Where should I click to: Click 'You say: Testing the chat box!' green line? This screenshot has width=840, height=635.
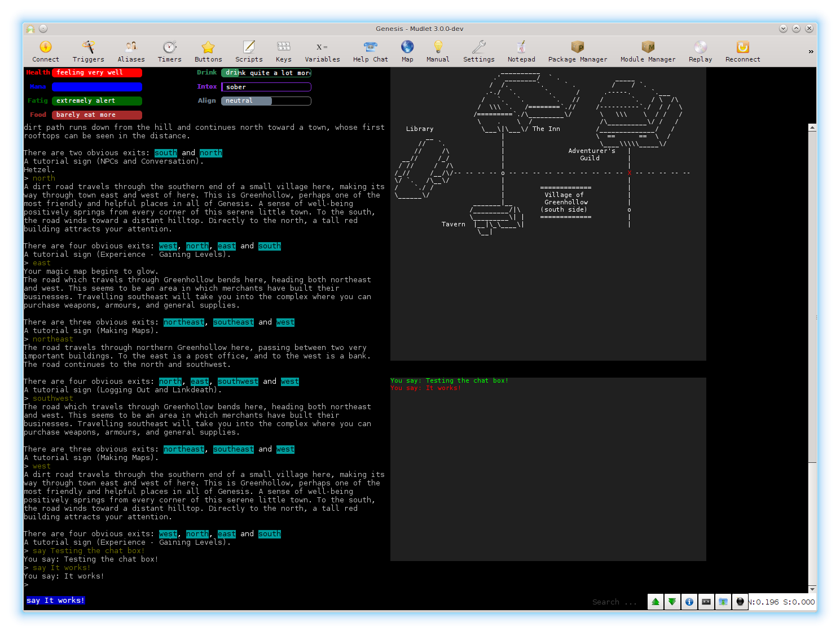(x=450, y=381)
